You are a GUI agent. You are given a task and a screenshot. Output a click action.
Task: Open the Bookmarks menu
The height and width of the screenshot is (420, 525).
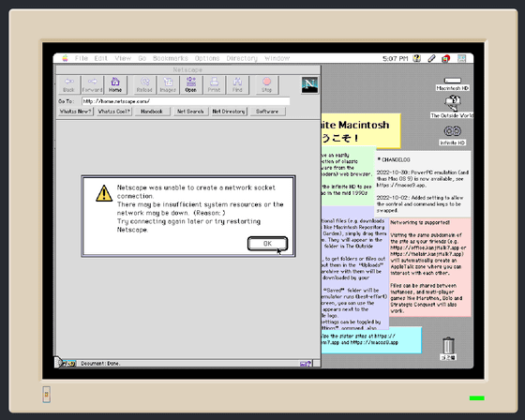point(171,58)
